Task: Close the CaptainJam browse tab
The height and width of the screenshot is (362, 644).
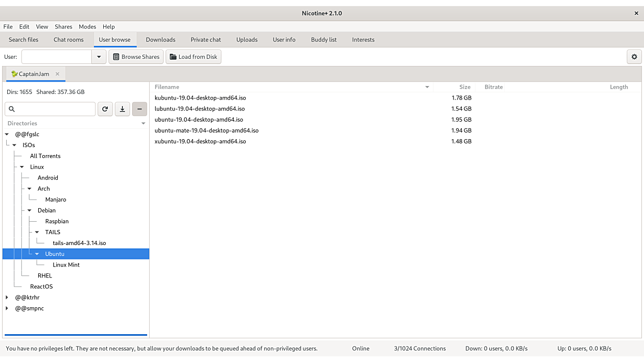Action: 57,74
